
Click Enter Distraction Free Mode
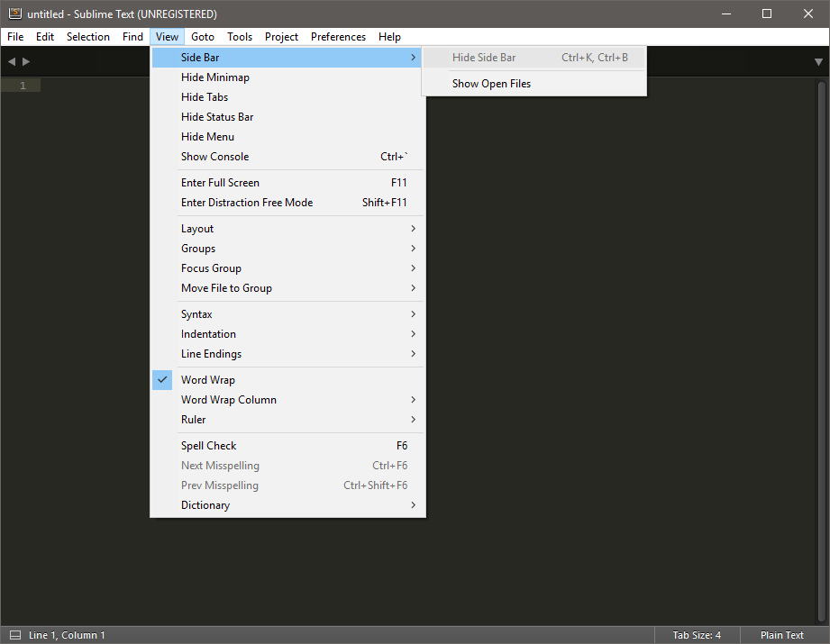coord(247,203)
